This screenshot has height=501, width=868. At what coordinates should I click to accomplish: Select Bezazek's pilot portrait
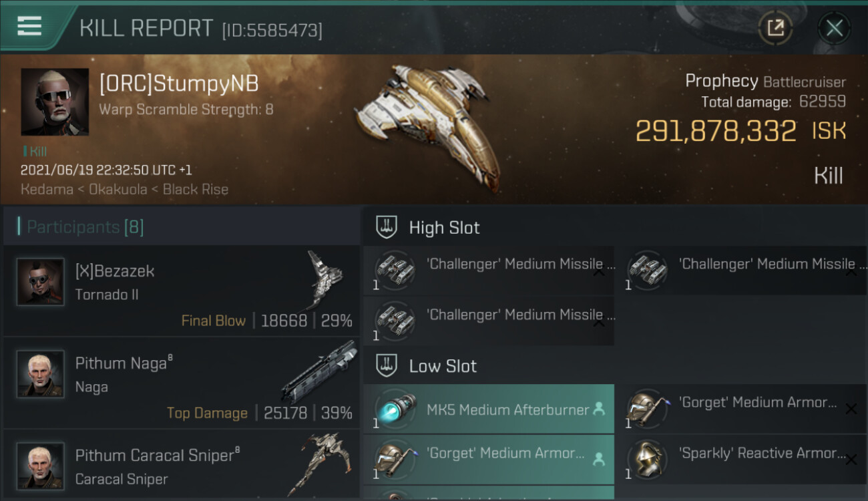(41, 282)
